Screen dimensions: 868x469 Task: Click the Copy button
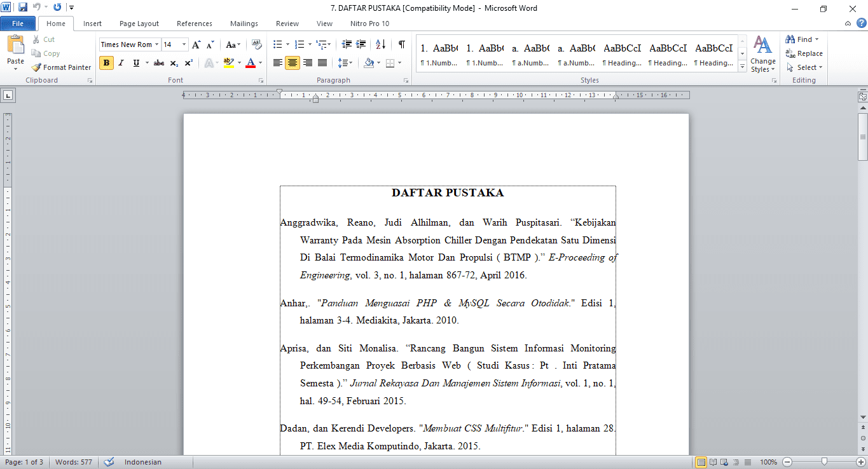[46, 53]
